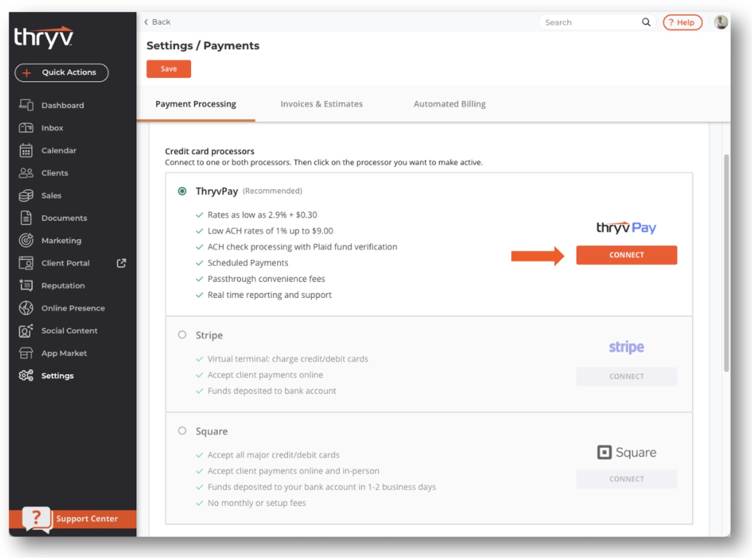Open the Online Presence globe icon
This screenshot has width=752, height=560.
[26, 308]
